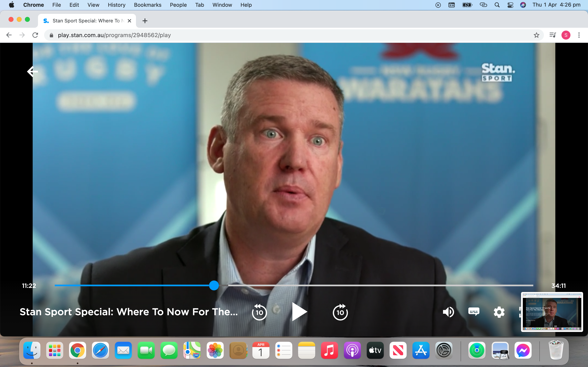588x367 pixels.
Task: Reload the Stan page
Action: [35, 35]
